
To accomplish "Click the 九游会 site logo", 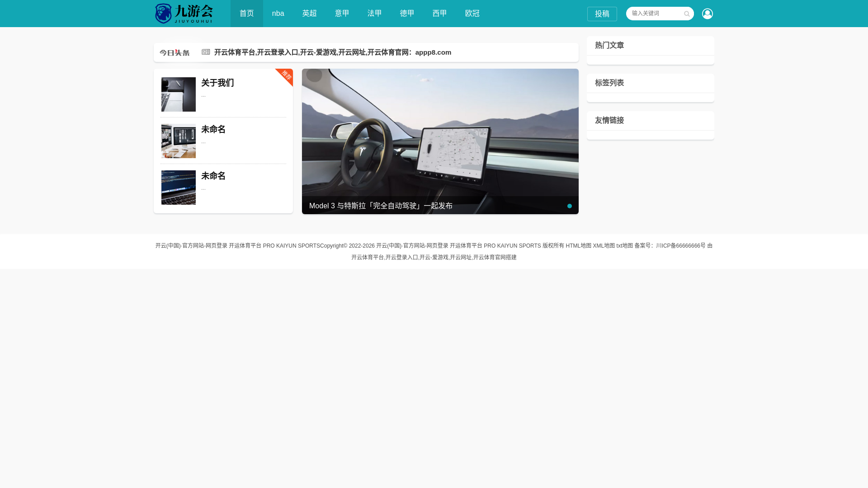I will (184, 14).
